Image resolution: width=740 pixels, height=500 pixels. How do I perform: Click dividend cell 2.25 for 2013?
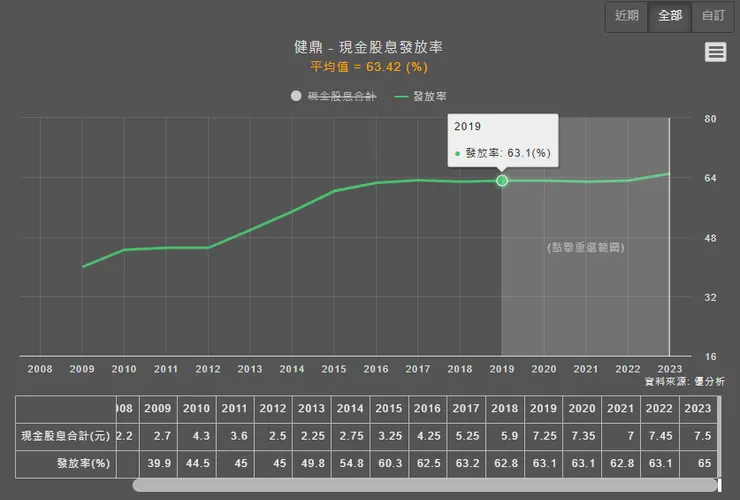pos(312,436)
